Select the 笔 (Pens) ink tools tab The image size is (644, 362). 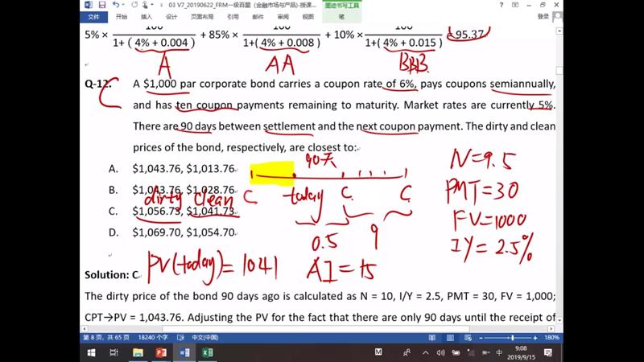click(x=341, y=17)
